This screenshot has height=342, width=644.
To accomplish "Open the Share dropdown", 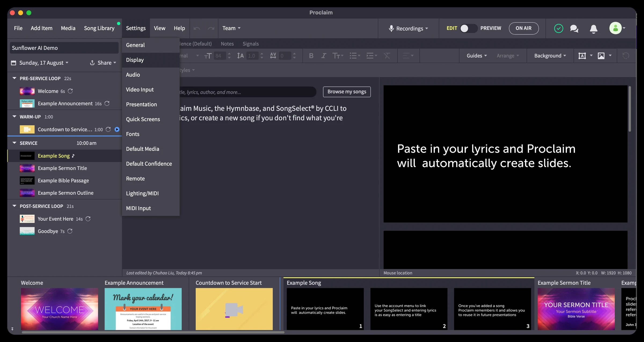I will (x=103, y=63).
